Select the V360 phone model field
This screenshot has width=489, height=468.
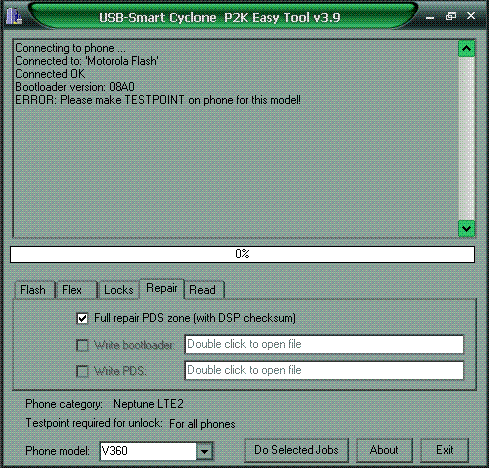[x=148, y=451]
